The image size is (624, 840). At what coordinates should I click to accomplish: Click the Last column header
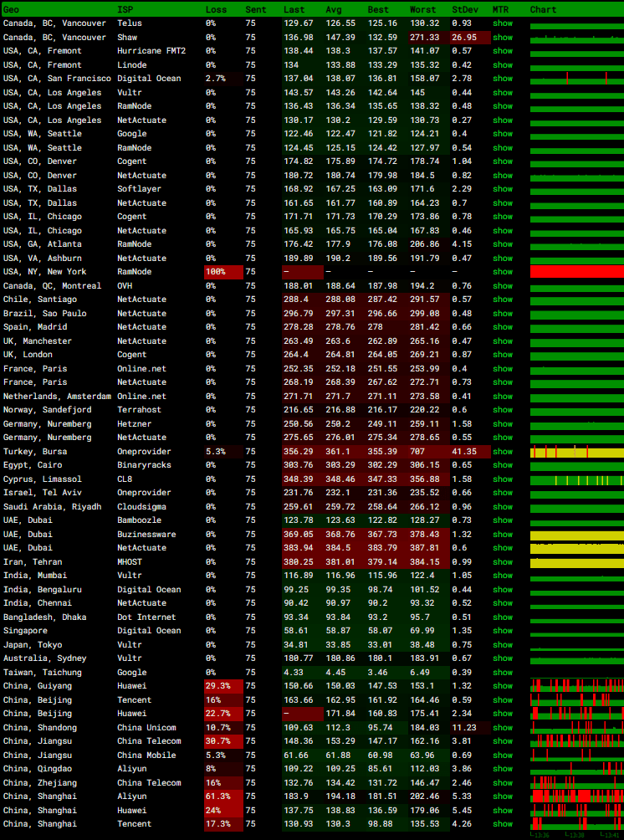pos(294,10)
